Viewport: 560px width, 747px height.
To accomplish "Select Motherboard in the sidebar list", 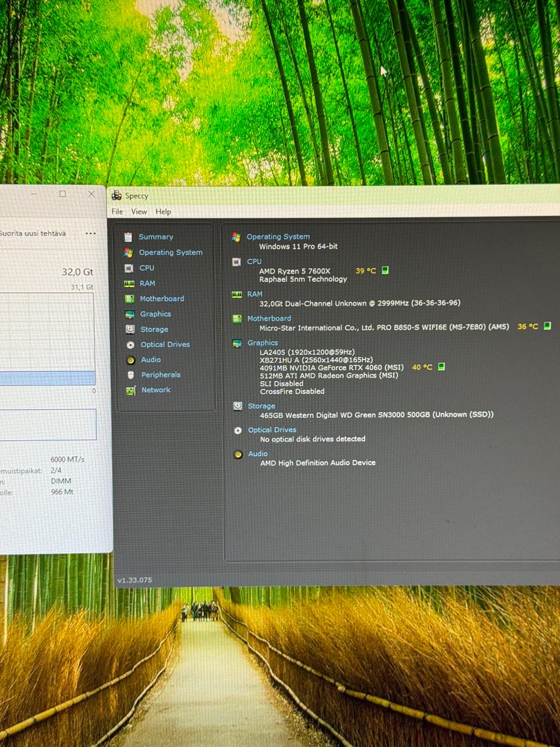I will (162, 298).
